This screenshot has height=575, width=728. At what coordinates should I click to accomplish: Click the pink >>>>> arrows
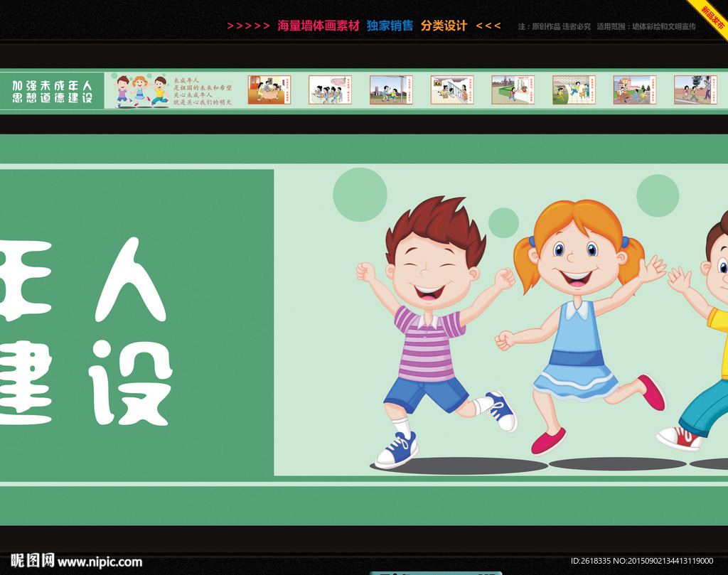pos(248,26)
